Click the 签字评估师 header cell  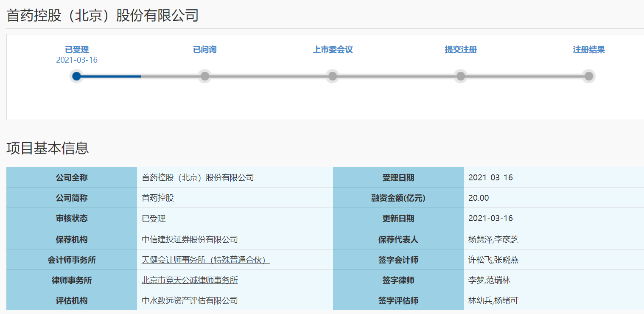[398, 300]
